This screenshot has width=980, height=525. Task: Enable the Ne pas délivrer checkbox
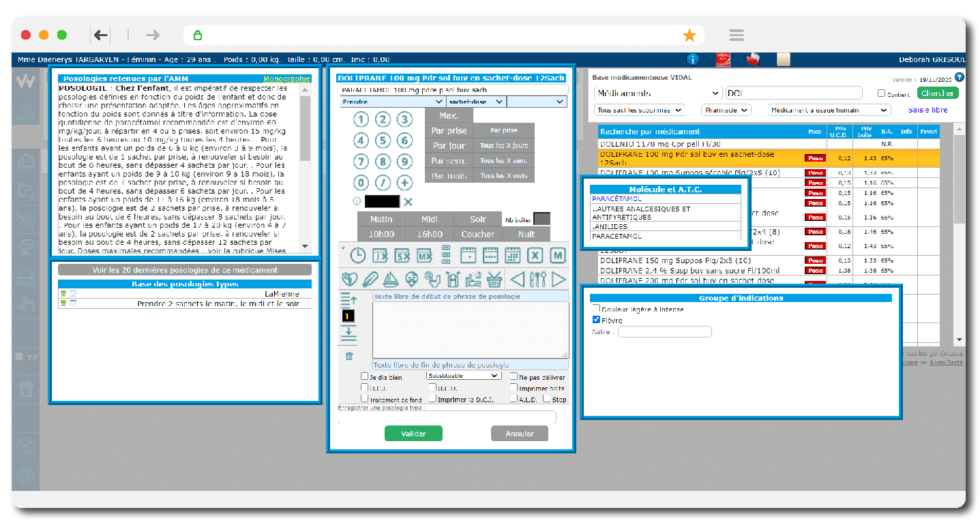(x=514, y=376)
